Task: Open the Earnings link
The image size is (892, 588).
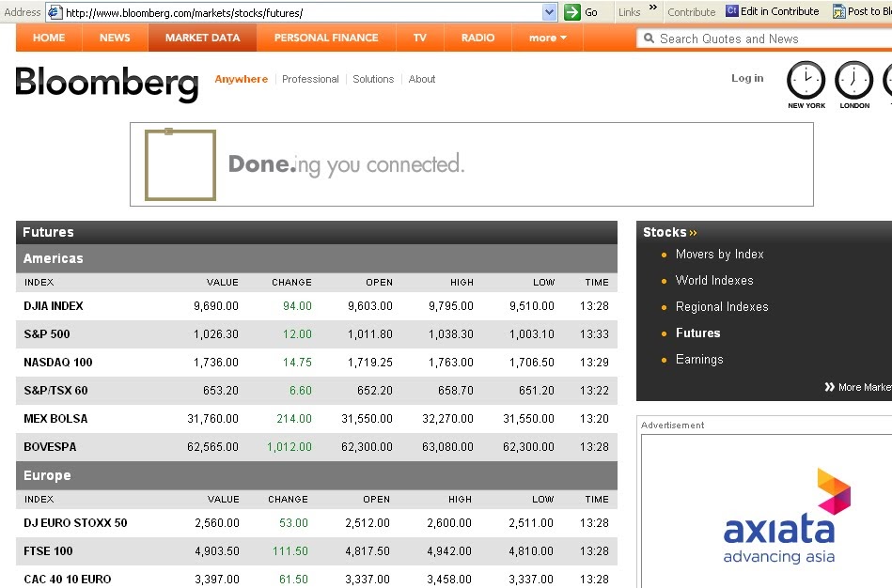Action: 699,360
